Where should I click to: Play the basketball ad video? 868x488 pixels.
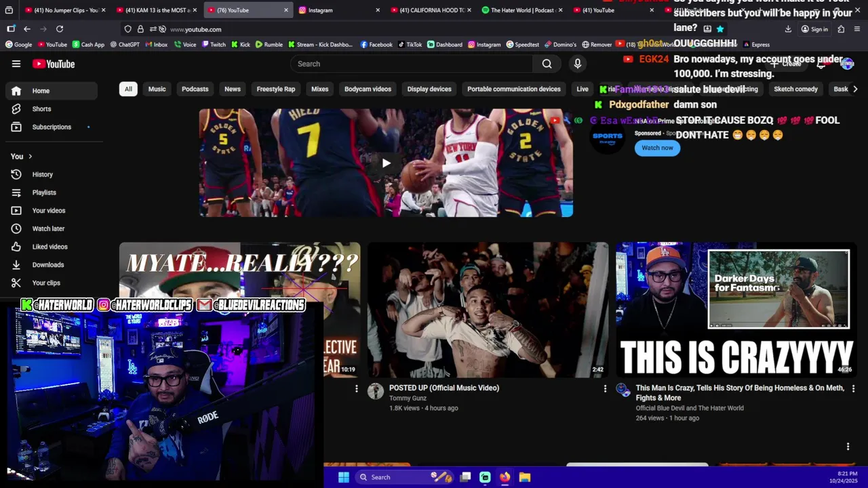(x=386, y=163)
